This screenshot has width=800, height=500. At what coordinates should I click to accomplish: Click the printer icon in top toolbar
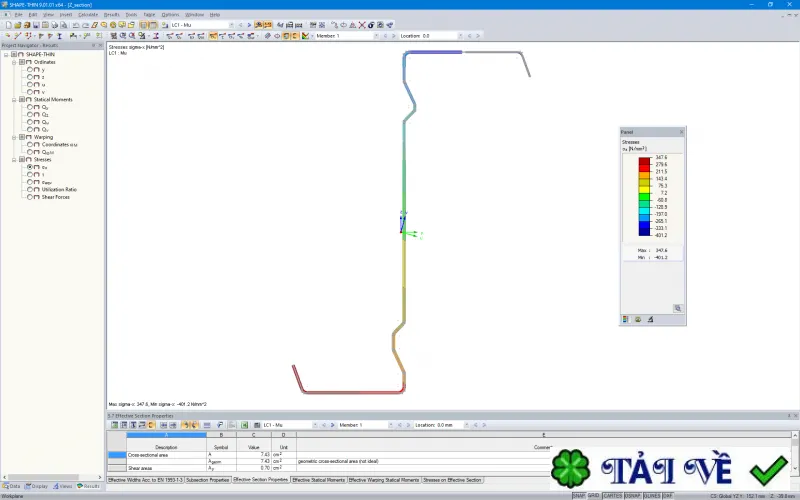[54, 24]
